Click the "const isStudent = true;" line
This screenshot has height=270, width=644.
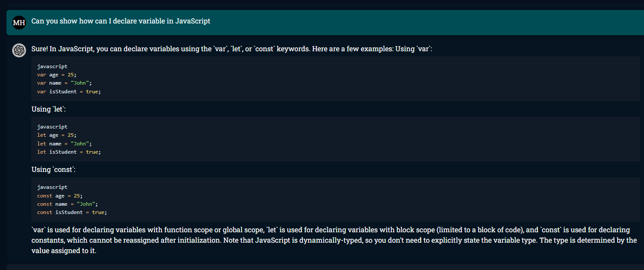pos(72,212)
